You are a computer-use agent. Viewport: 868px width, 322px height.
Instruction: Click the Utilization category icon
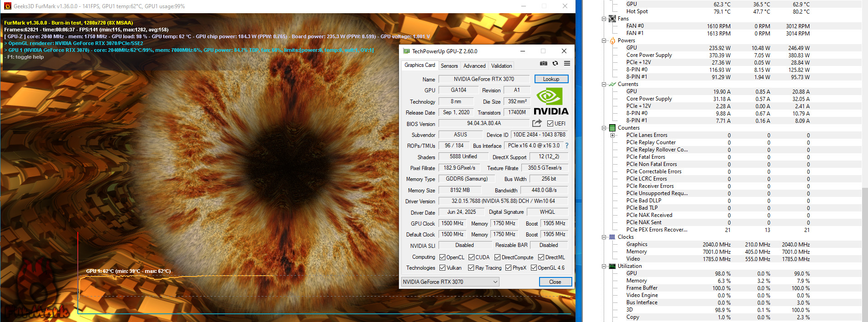tap(612, 266)
